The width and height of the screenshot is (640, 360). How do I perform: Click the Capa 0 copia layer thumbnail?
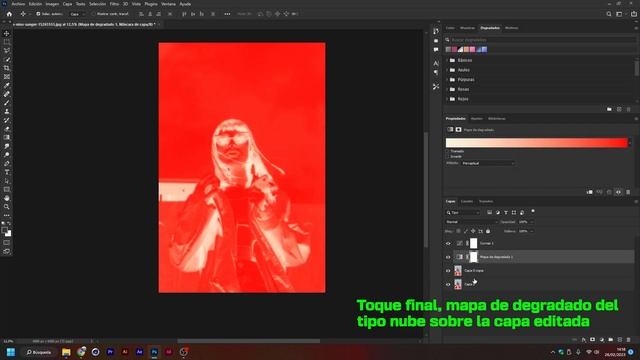pyautogui.click(x=458, y=271)
